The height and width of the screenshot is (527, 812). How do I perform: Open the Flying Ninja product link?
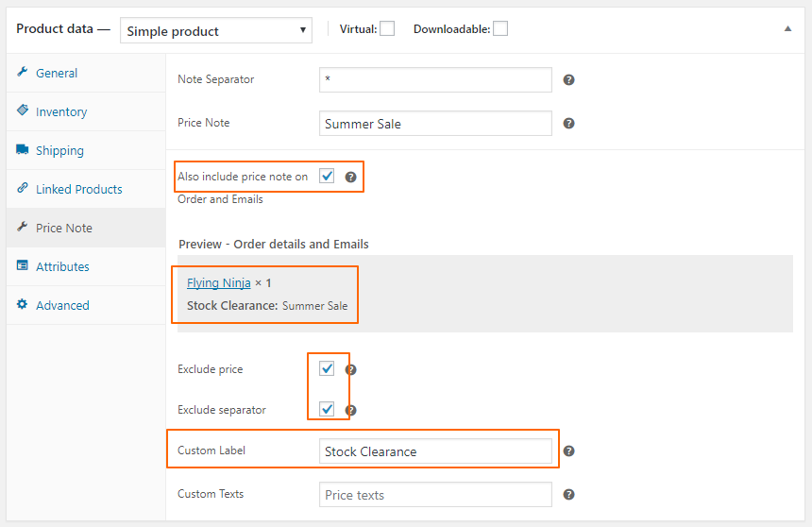point(219,282)
